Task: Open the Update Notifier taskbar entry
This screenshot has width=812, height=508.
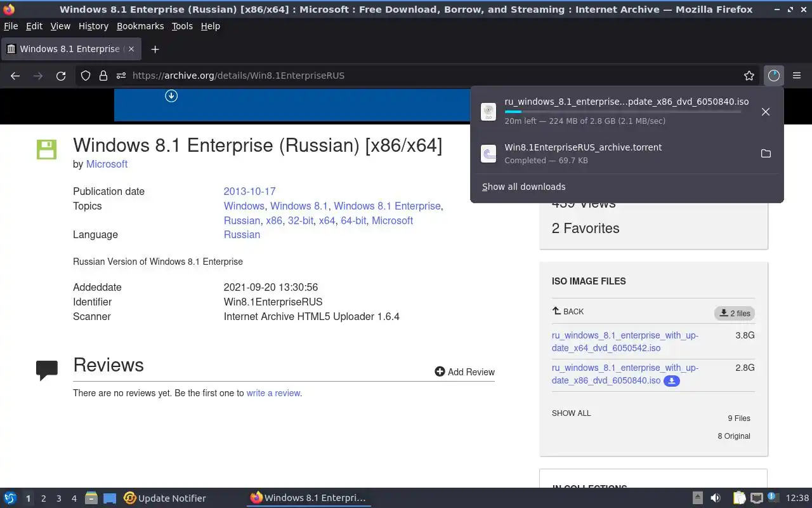Action: click(165, 498)
